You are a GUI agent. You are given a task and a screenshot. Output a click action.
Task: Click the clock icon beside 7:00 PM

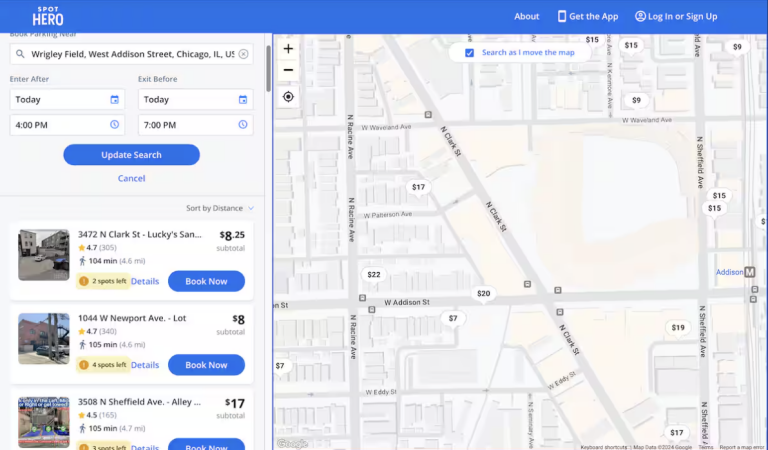(242, 124)
